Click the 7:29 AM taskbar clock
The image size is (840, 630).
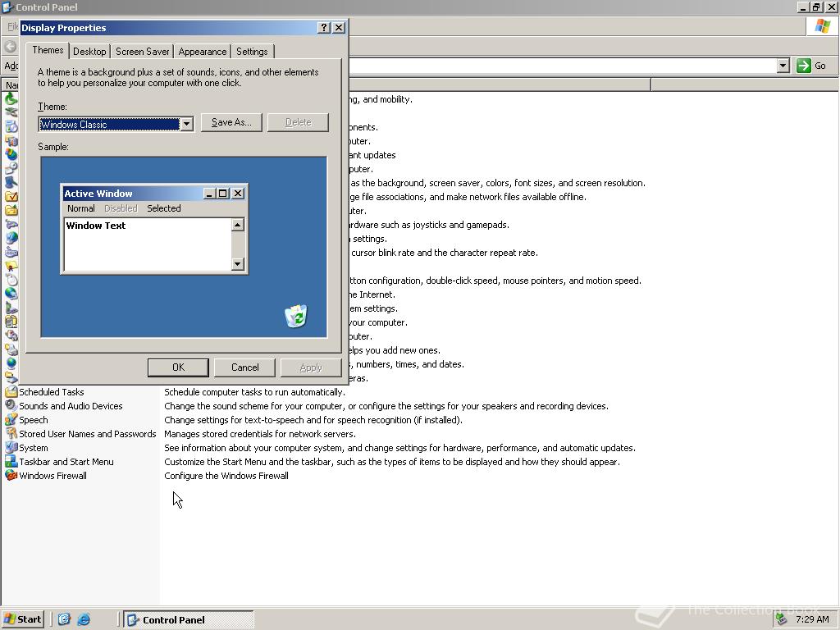click(812, 619)
